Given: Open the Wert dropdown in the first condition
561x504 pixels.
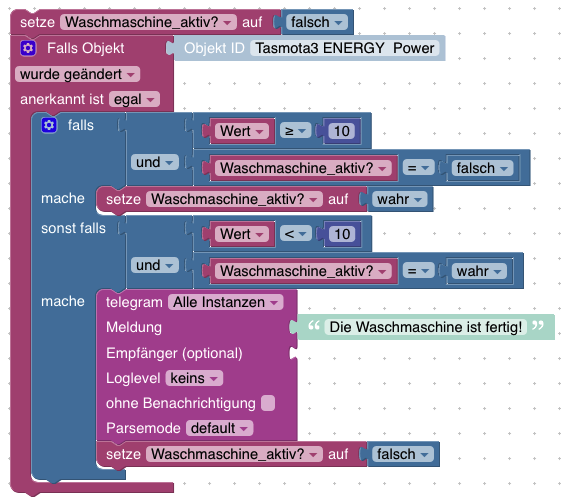Looking at the screenshot, I should (x=242, y=131).
